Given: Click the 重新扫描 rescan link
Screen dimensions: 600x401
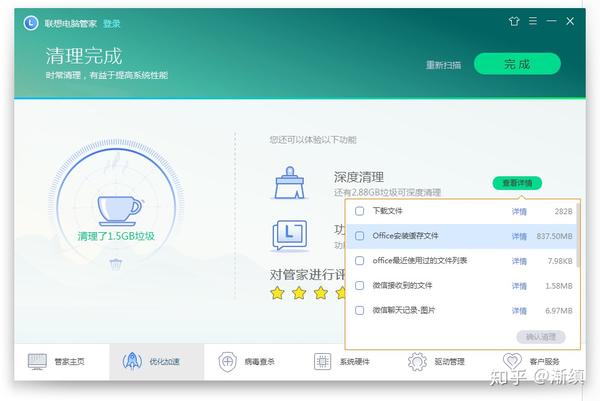Looking at the screenshot, I should point(443,65).
